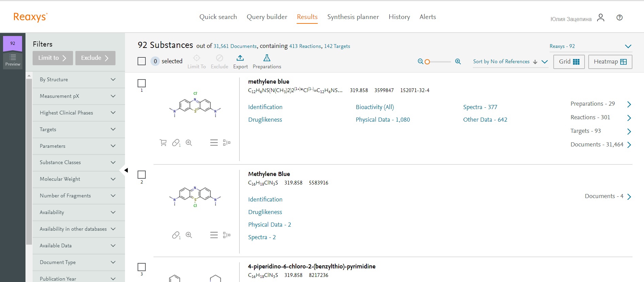The image size is (644, 282).
Task: Open Preparations - 29 arrow
Action: (629, 104)
